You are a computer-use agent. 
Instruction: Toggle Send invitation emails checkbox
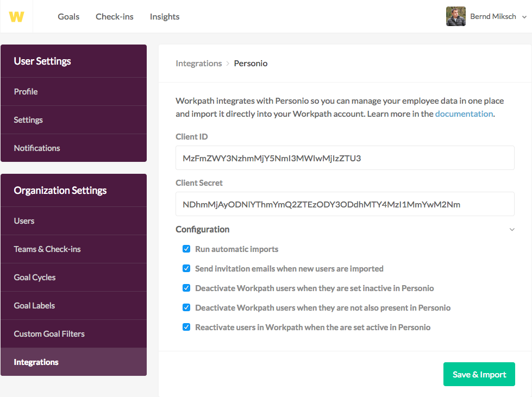coord(186,268)
